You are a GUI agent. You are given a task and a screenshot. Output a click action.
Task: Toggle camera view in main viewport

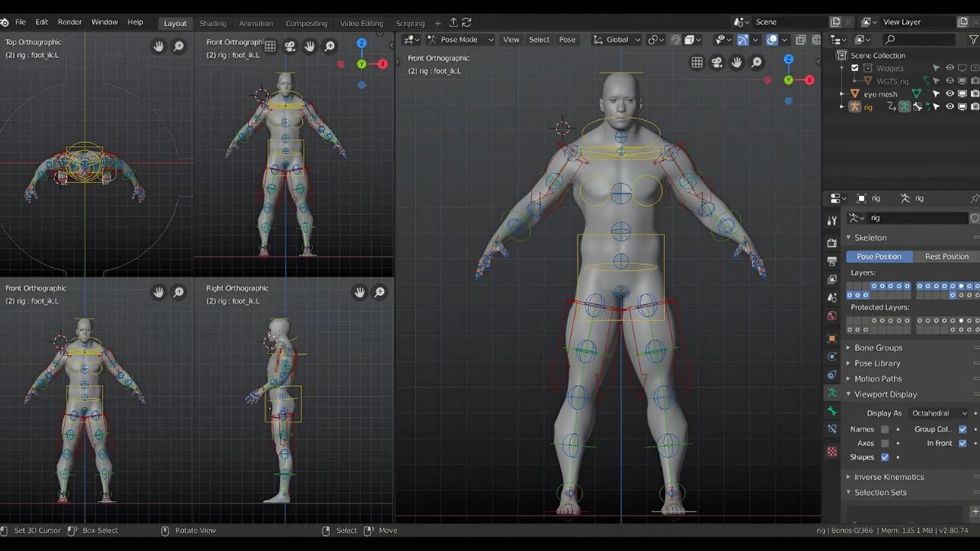point(717,62)
